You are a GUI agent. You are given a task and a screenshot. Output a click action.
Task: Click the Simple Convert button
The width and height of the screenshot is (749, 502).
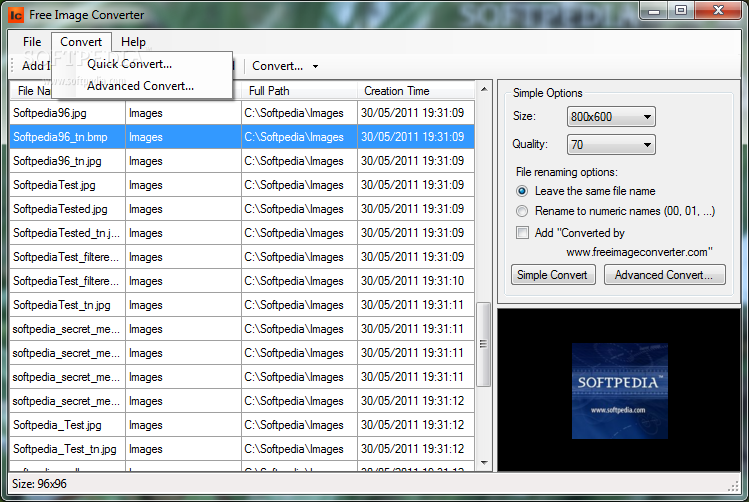[x=553, y=275]
